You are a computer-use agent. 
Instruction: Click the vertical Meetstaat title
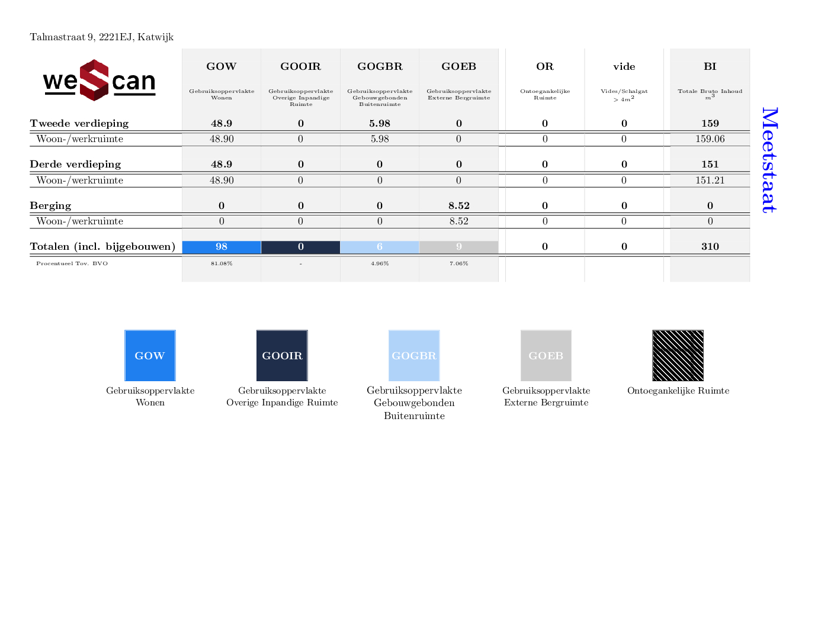(769, 160)
